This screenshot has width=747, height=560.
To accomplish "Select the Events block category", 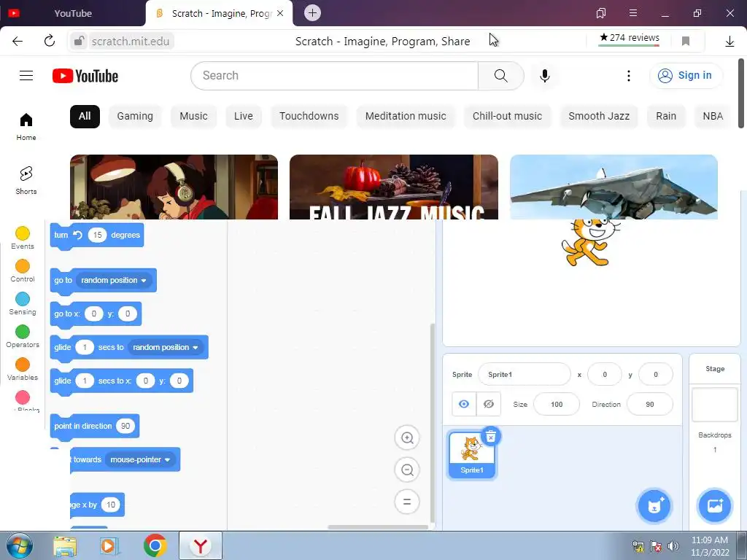I will pos(23,238).
